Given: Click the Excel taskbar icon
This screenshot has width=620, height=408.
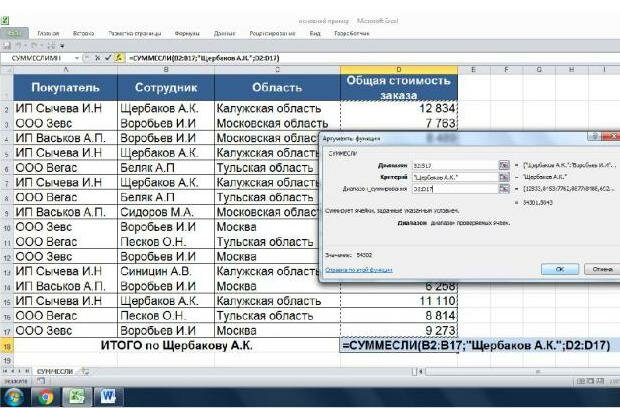Looking at the screenshot, I should (x=77, y=397).
